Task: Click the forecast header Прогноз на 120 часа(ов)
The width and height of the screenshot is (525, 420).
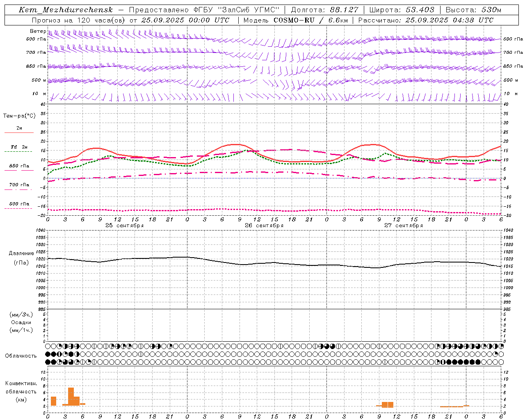Action: (x=79, y=20)
